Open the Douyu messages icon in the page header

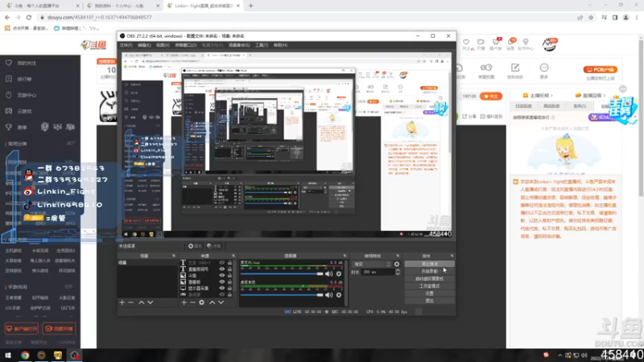[x=511, y=44]
